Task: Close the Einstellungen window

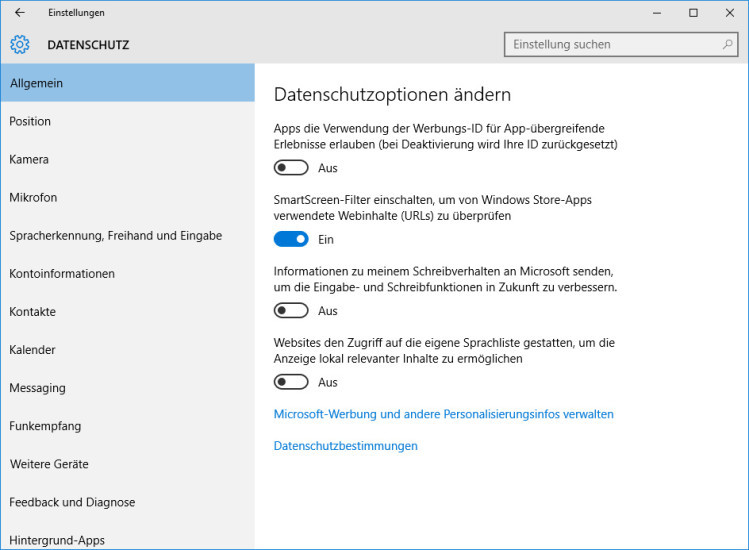Action: coord(729,13)
